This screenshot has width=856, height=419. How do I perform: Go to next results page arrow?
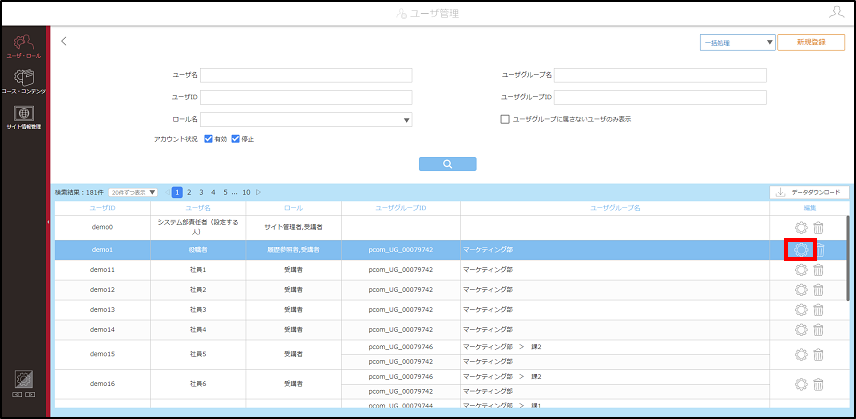(x=259, y=192)
